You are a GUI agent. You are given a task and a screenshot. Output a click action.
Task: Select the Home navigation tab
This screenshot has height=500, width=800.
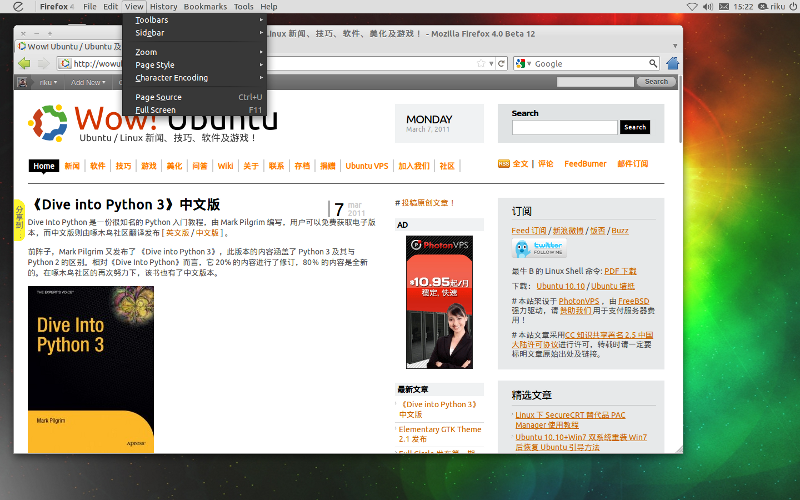(x=43, y=166)
